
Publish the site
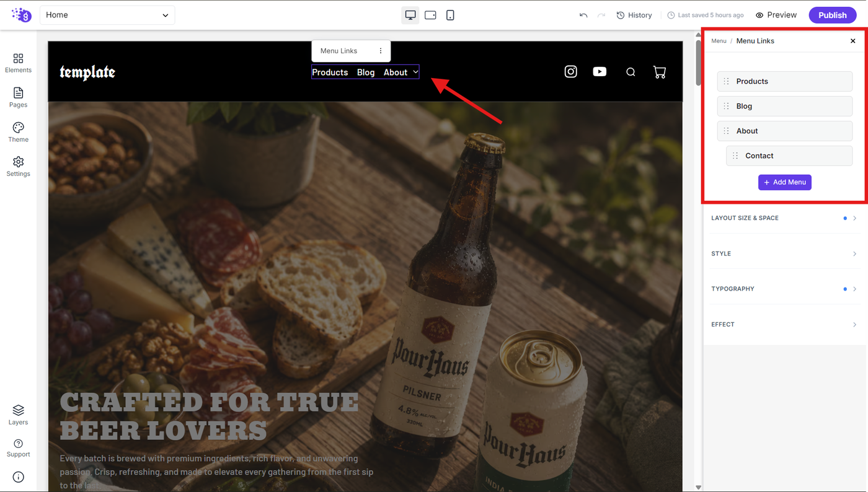(x=832, y=15)
